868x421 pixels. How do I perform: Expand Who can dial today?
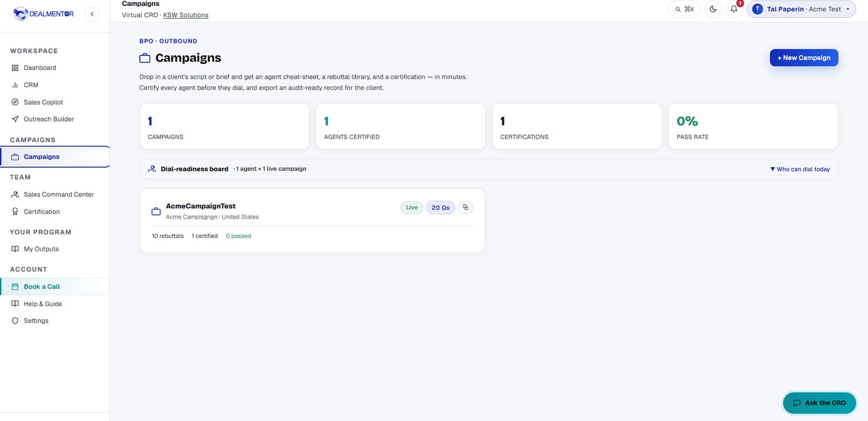pyautogui.click(x=800, y=169)
